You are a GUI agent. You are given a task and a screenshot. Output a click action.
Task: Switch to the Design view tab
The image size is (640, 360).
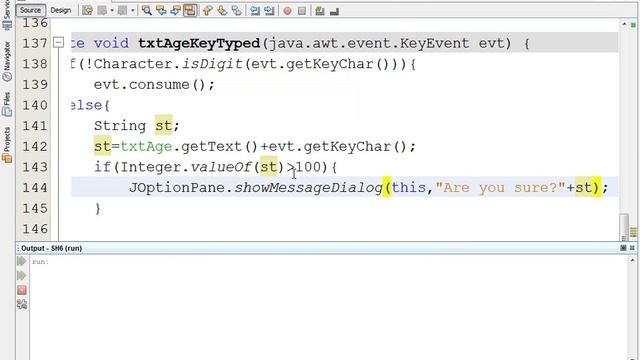point(60,10)
